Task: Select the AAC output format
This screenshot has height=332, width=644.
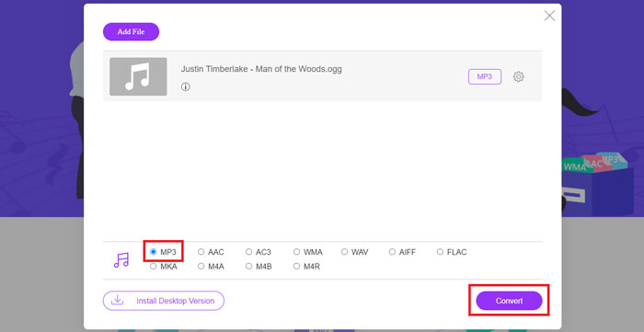Action: 201,252
